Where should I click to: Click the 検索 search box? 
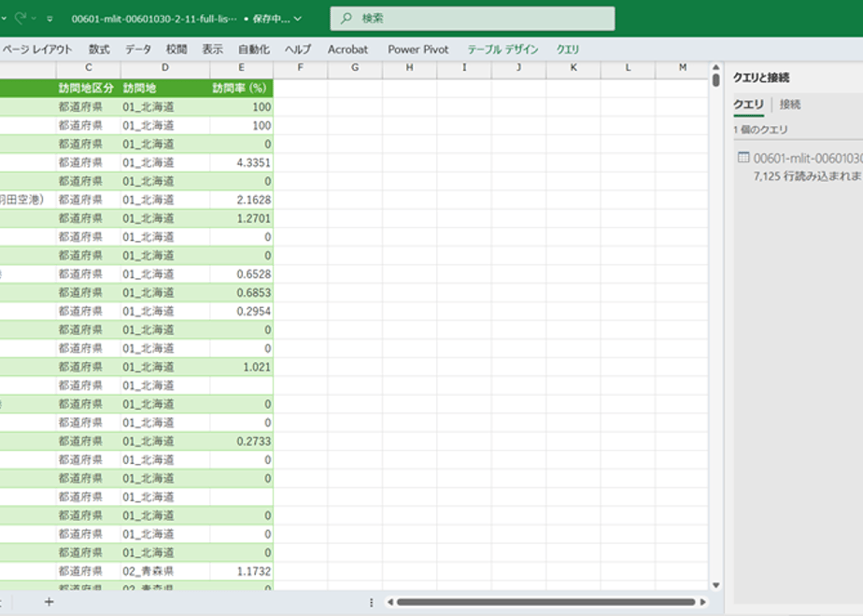point(473,19)
